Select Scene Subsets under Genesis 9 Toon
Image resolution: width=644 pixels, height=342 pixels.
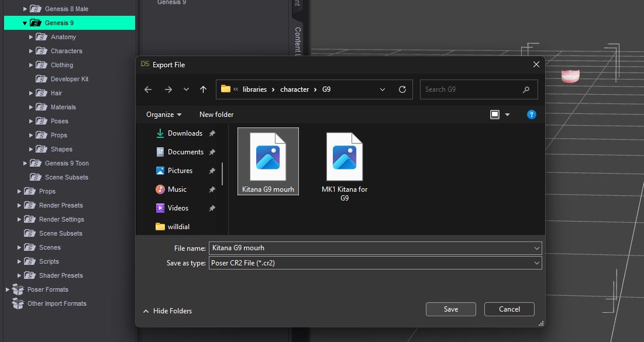pyautogui.click(x=66, y=177)
